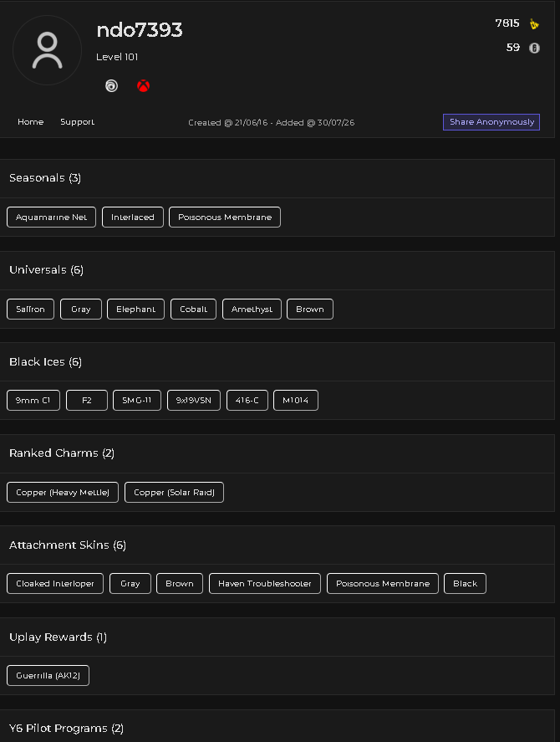Click the Ubisoft platform icon

(112, 85)
